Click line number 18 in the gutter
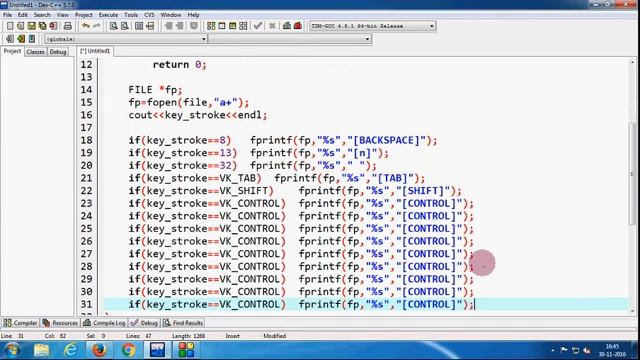 click(86, 140)
